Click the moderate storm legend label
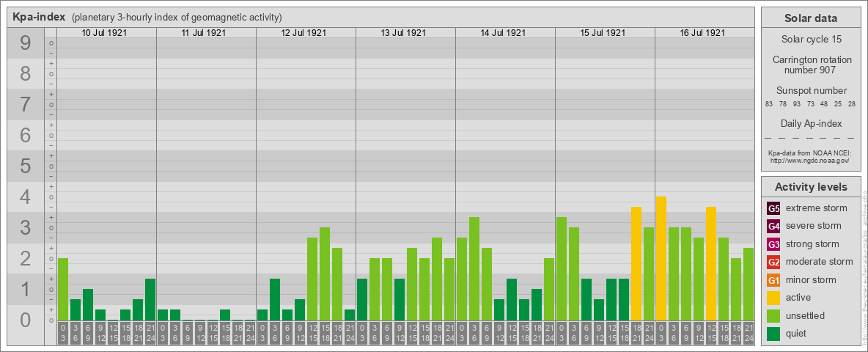The height and width of the screenshot is (352, 868). (820, 261)
